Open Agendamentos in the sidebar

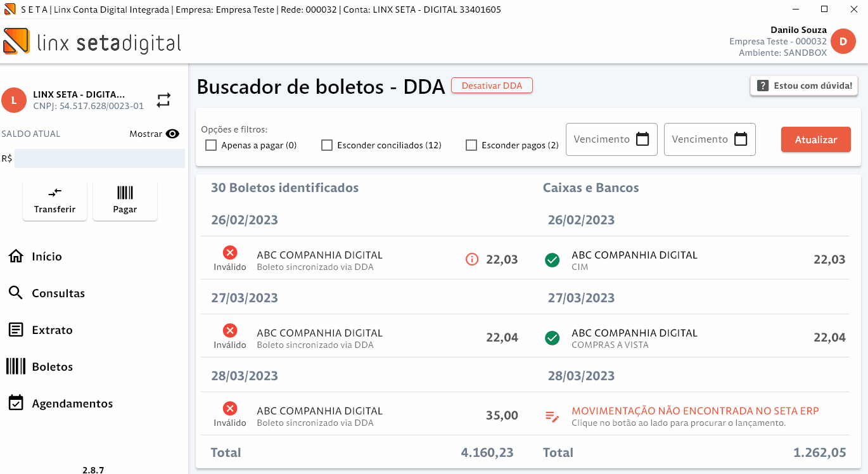pyautogui.click(x=72, y=404)
